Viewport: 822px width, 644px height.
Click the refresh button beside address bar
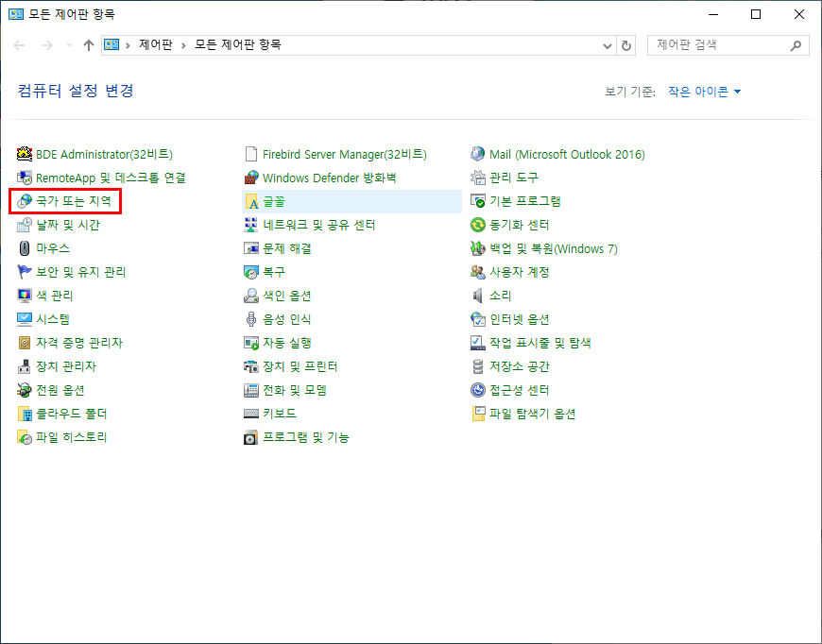pyautogui.click(x=626, y=45)
